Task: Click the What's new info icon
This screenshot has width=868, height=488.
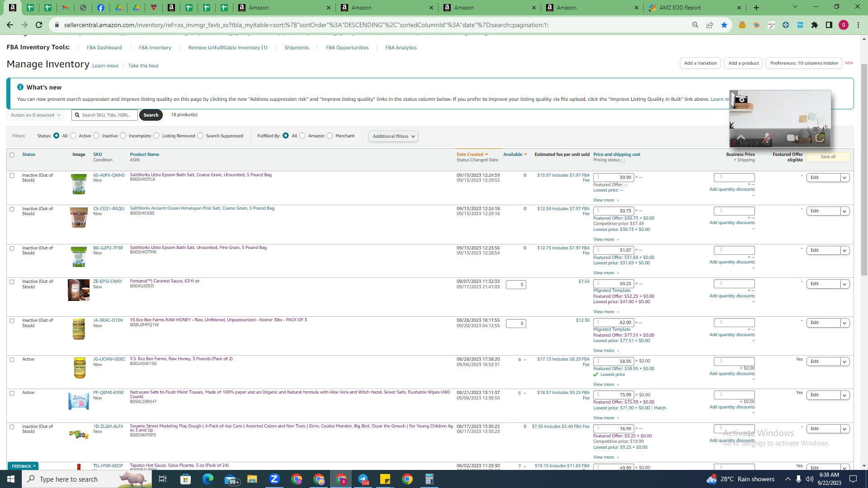Action: [x=20, y=87]
